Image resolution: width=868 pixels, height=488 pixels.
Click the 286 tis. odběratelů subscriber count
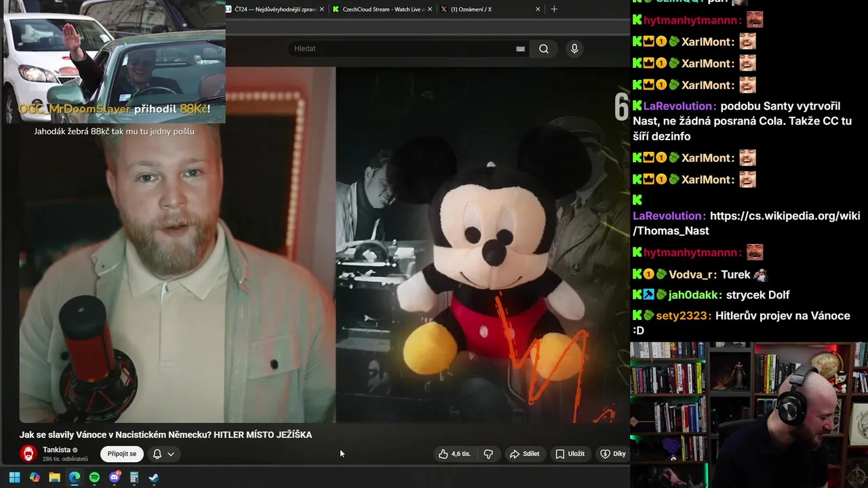[65, 459]
